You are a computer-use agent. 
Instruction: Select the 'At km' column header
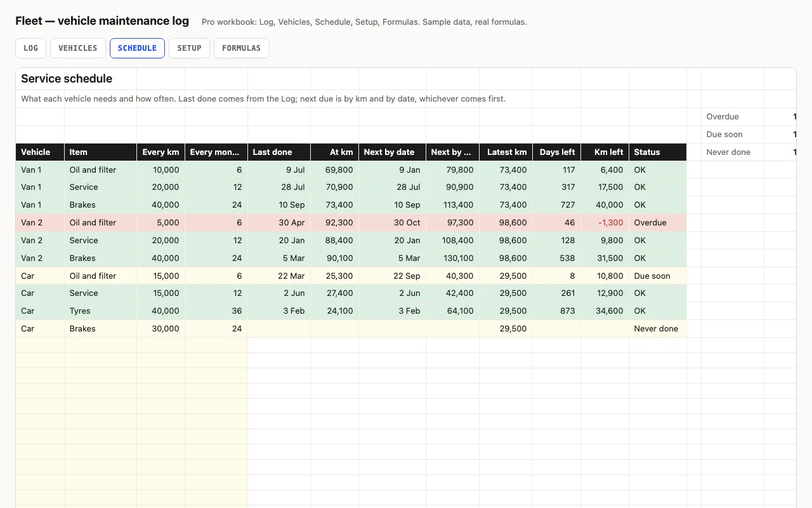tap(335, 152)
